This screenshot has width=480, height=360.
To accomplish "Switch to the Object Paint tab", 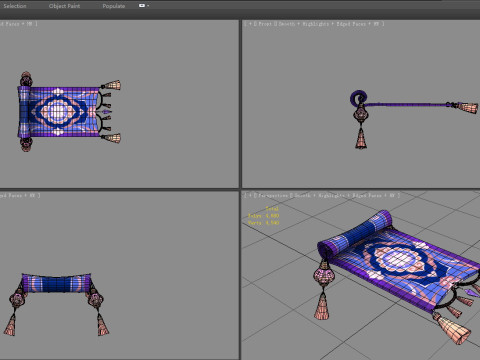I will (x=64, y=6).
